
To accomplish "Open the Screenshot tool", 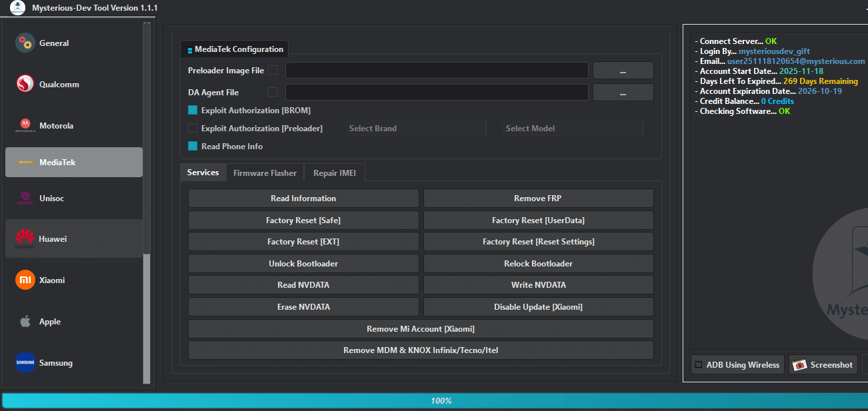I will 823,364.
